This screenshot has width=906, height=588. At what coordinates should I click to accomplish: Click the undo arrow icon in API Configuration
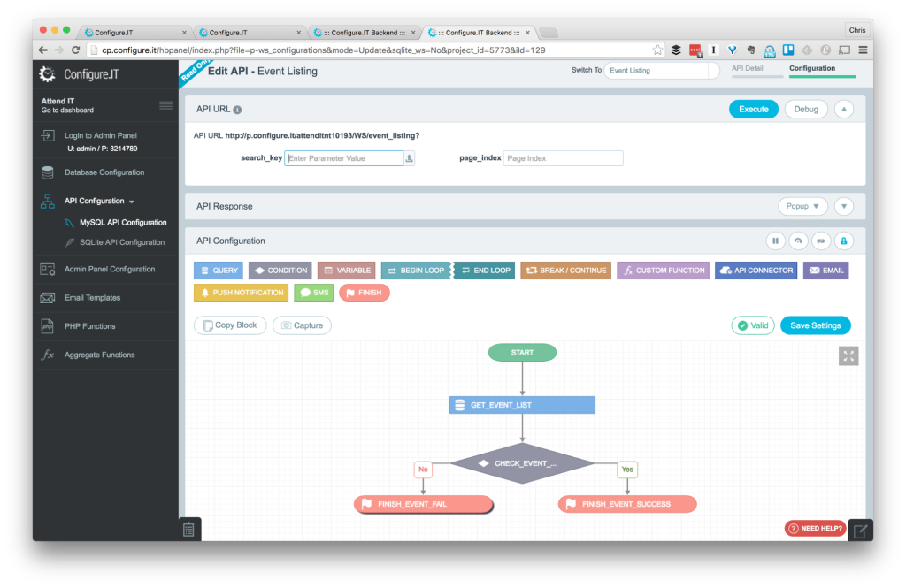pyautogui.click(x=798, y=241)
